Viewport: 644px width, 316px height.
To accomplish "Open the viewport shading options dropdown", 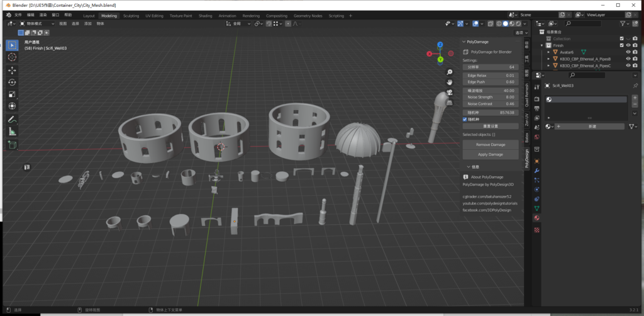I will tap(525, 24).
